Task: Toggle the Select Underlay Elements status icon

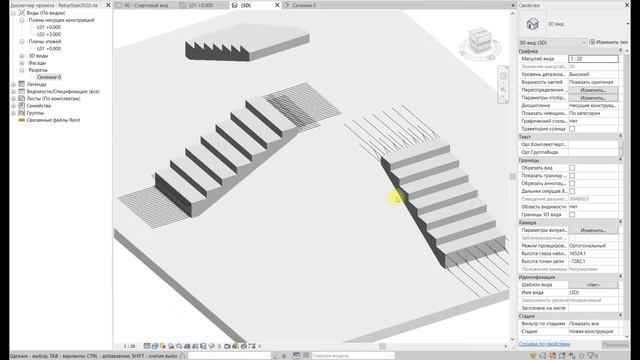Action: 543,356
